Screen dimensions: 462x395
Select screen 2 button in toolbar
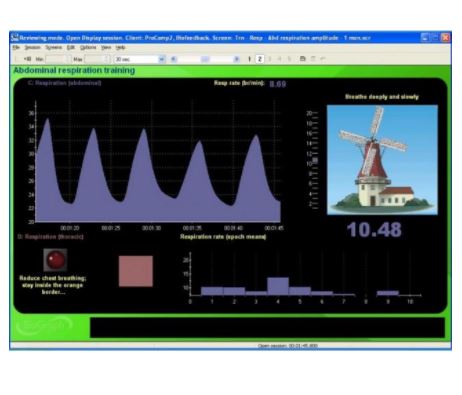(x=260, y=59)
